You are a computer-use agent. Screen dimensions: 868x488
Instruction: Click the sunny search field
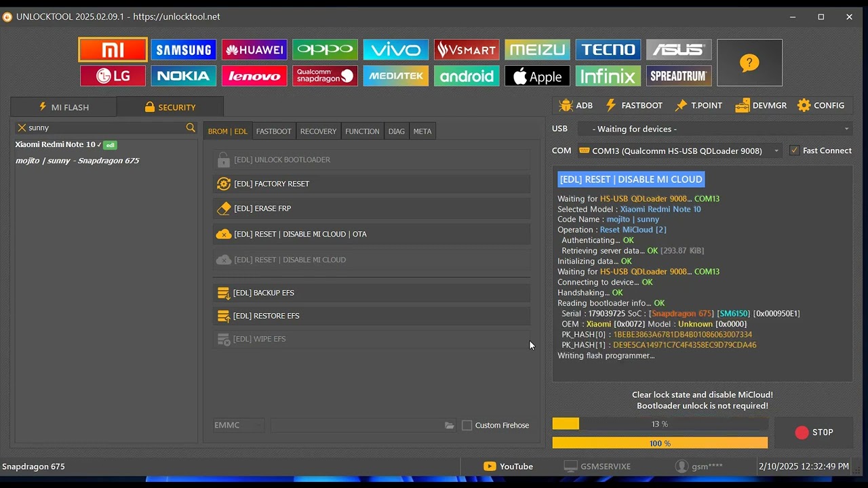(x=106, y=127)
